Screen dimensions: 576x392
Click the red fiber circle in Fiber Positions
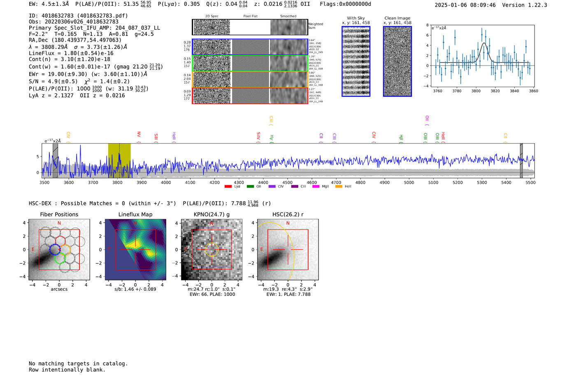[60, 241]
